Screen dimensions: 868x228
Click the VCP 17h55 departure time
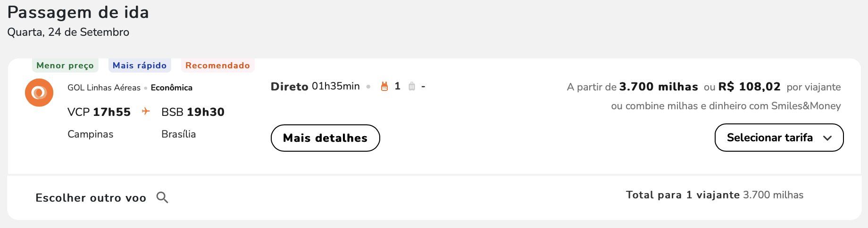99,112
